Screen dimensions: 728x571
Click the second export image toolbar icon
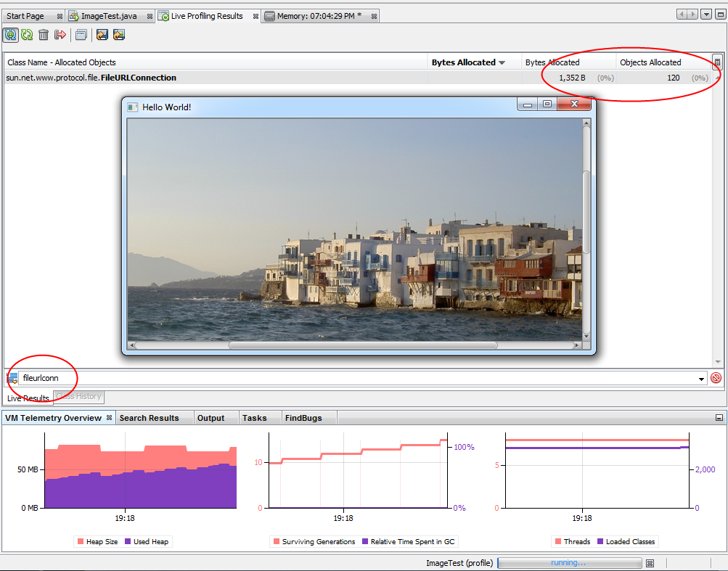click(119, 35)
